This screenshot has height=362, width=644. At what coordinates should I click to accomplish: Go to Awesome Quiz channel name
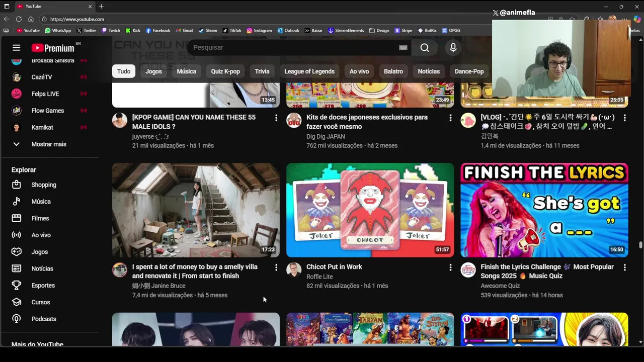[x=500, y=286]
